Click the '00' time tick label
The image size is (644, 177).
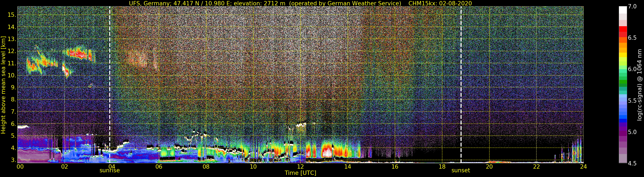(20, 167)
